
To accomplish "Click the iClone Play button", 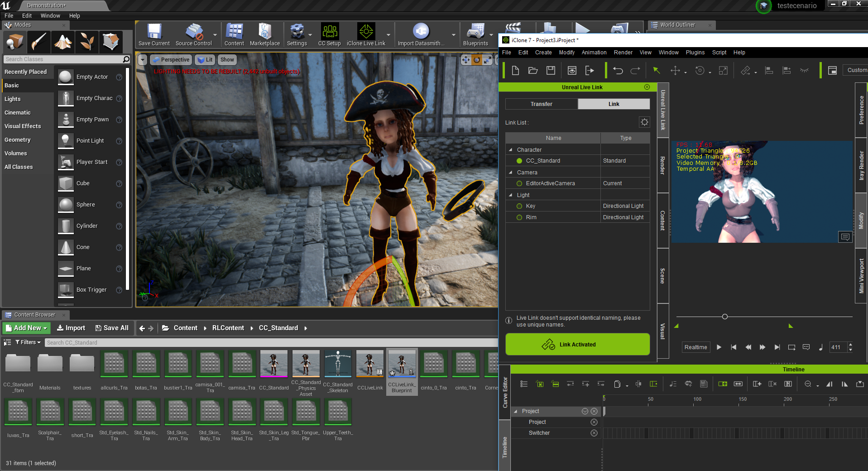I will click(x=719, y=347).
